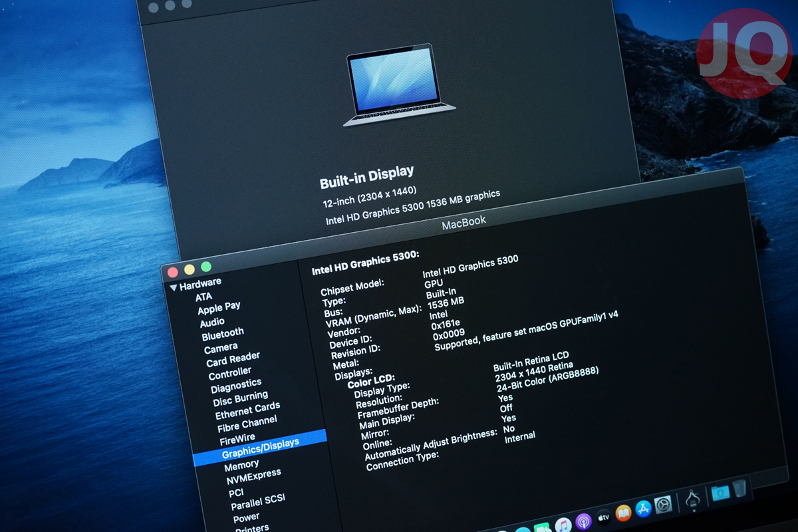Viewport: 798px width, 532px height.
Task: Launch Apple TV from the Dock
Action: pyautogui.click(x=604, y=517)
